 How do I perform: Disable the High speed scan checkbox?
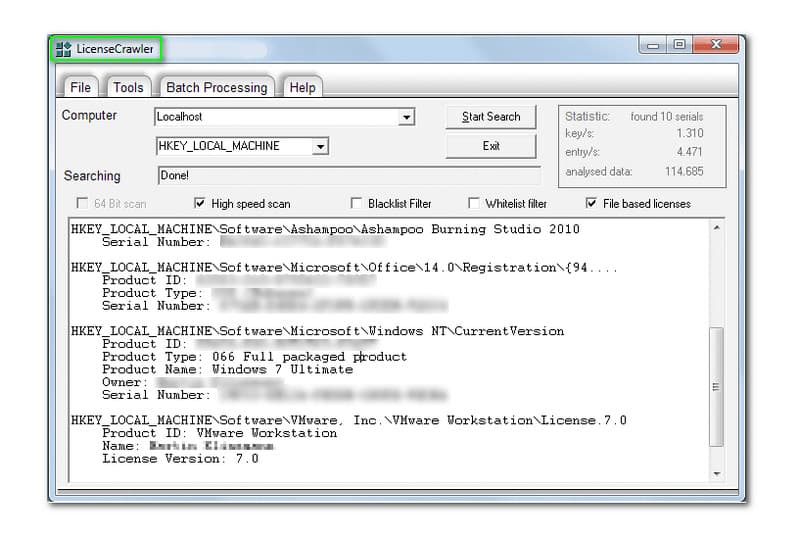coord(199,203)
